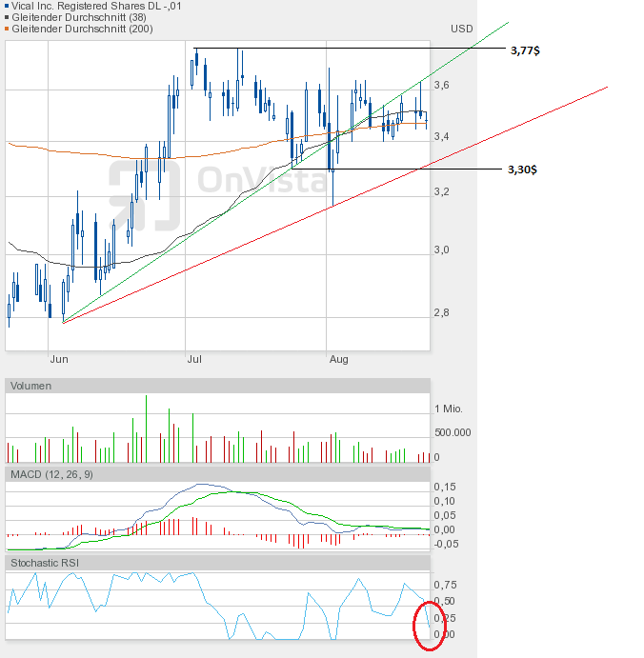Click the black 38-day average legend marker
644x658 pixels.
[x=8, y=18]
